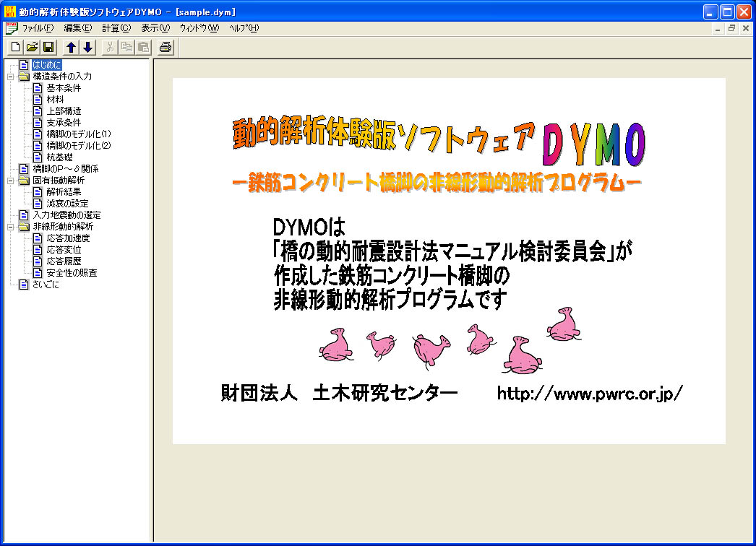Image resolution: width=756 pixels, height=546 pixels.
Task: Open the ウィンドウ(W) menu
Action: coord(199,28)
